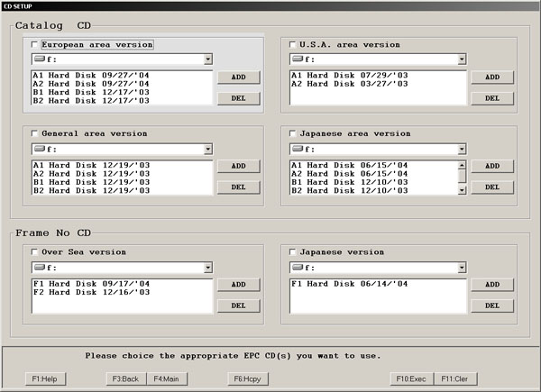Toggle the General area version checkbox
This screenshot has width=541, height=392.
pos(35,133)
